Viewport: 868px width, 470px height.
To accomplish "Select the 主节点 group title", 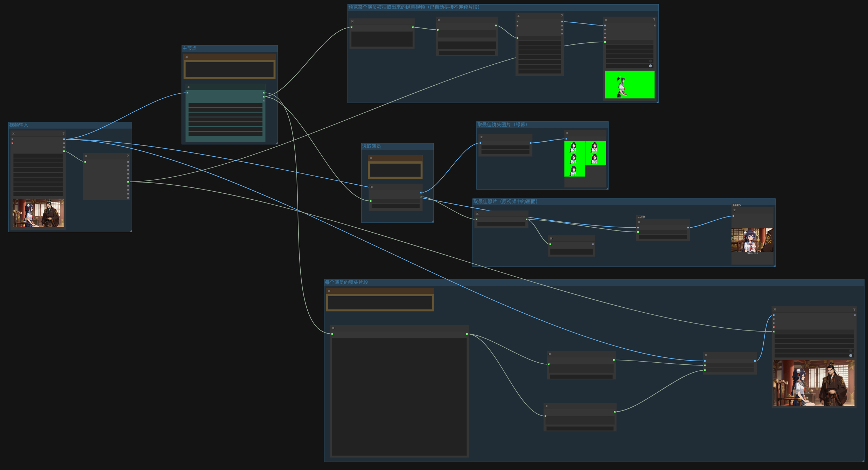I will click(189, 48).
